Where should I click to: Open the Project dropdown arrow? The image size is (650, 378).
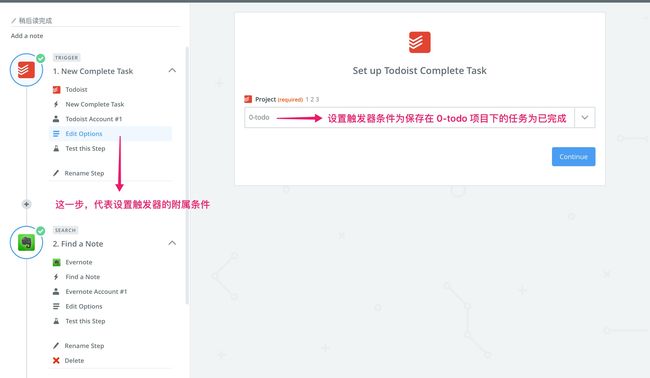(585, 118)
